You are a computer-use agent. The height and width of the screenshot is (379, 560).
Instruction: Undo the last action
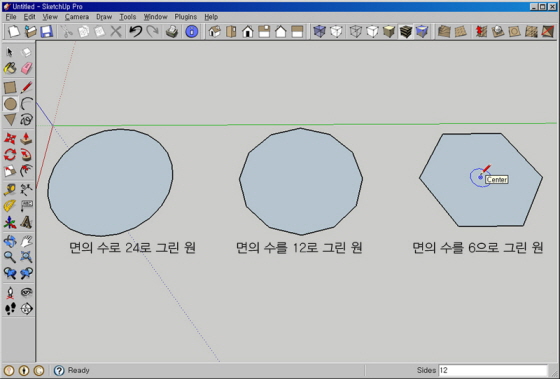[136, 32]
